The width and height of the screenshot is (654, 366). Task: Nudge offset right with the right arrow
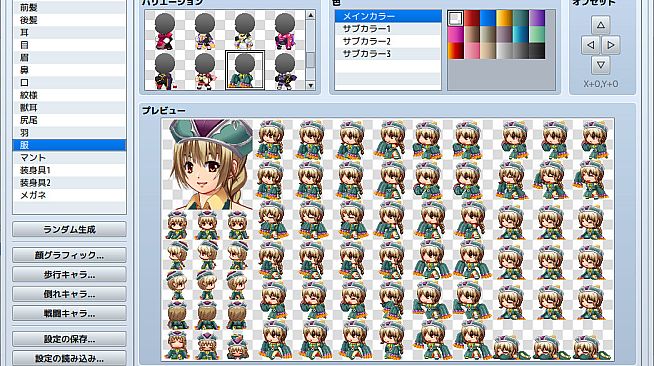pyautogui.click(x=611, y=45)
